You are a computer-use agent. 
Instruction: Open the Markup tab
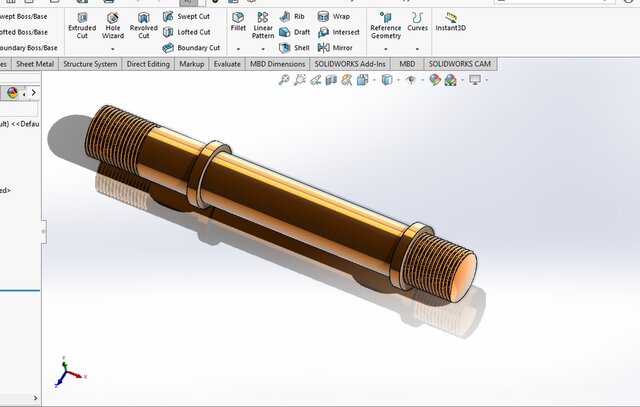tap(191, 64)
